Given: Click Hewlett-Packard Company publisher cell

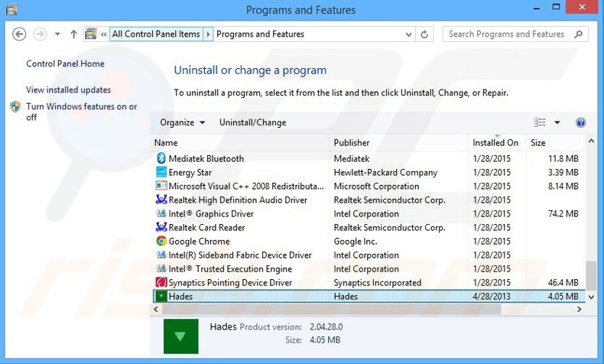Looking at the screenshot, I should click(385, 173).
